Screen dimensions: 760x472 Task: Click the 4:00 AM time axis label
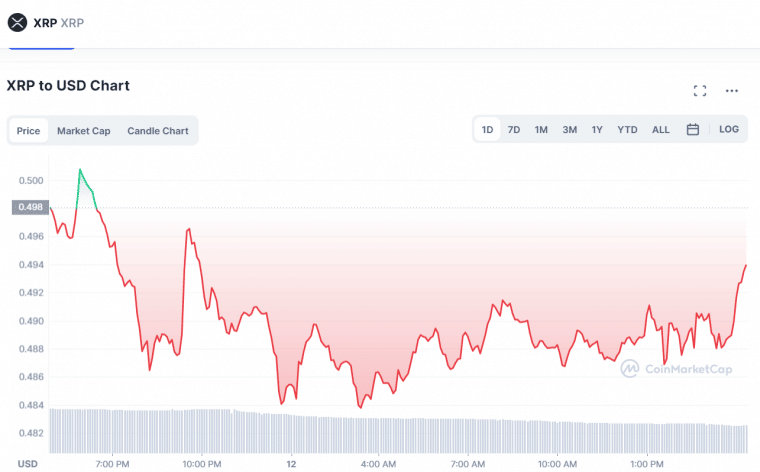379,464
